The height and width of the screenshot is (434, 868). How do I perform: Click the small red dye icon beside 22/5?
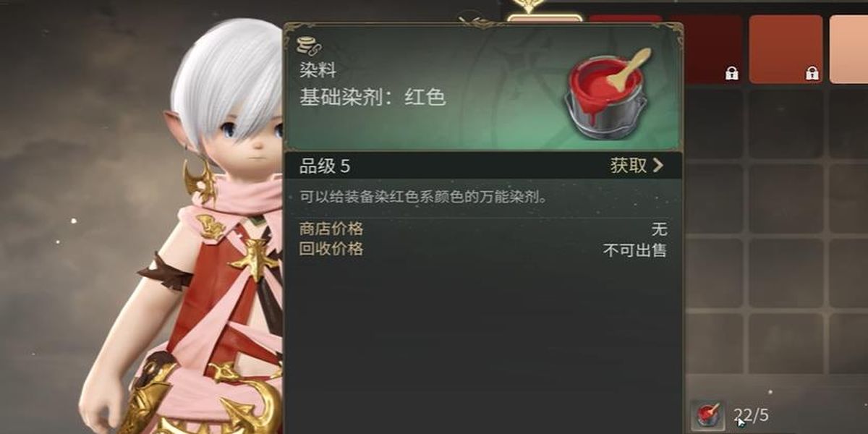(x=707, y=416)
